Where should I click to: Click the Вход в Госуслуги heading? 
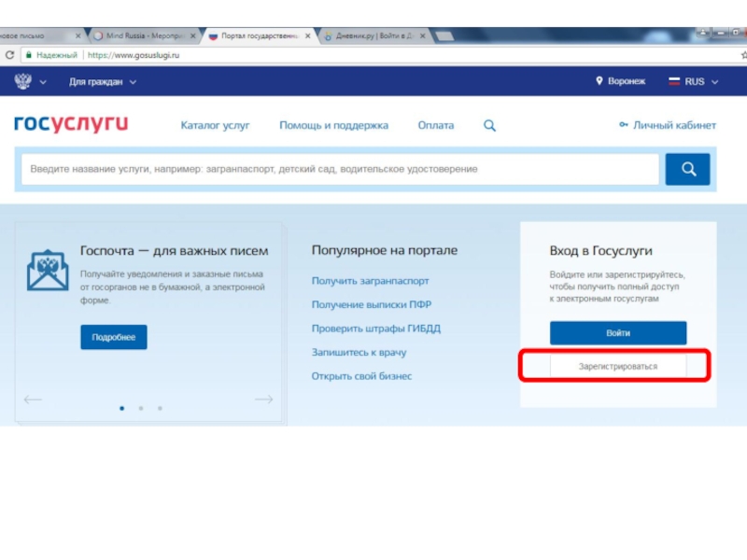pos(600,251)
